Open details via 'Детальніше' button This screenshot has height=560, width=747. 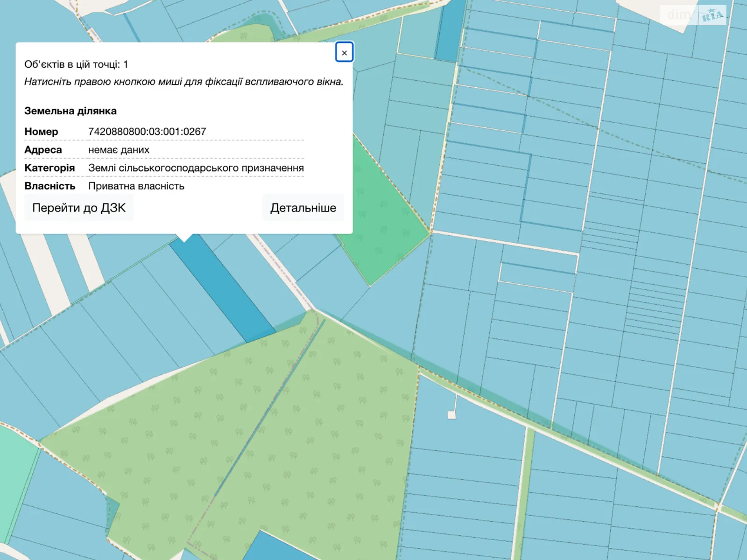(303, 208)
